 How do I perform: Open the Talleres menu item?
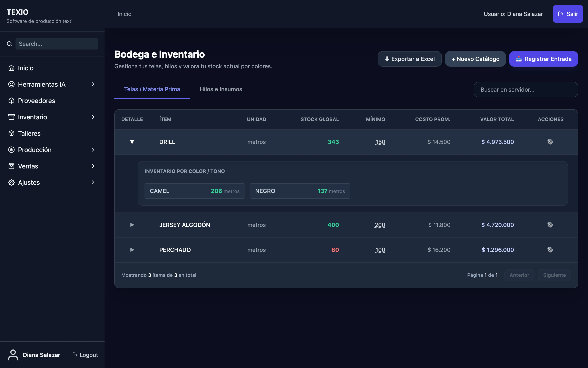tap(52, 133)
